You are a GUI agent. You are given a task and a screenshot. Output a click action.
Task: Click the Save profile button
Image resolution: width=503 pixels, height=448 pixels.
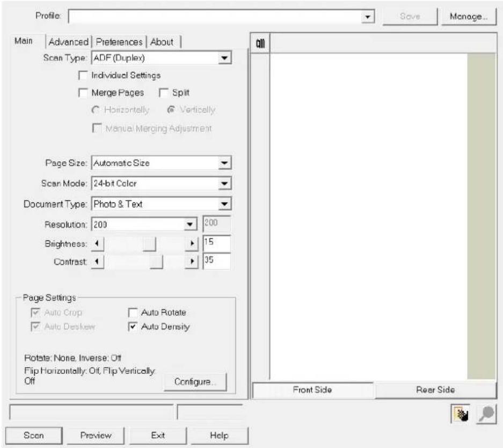[410, 16]
